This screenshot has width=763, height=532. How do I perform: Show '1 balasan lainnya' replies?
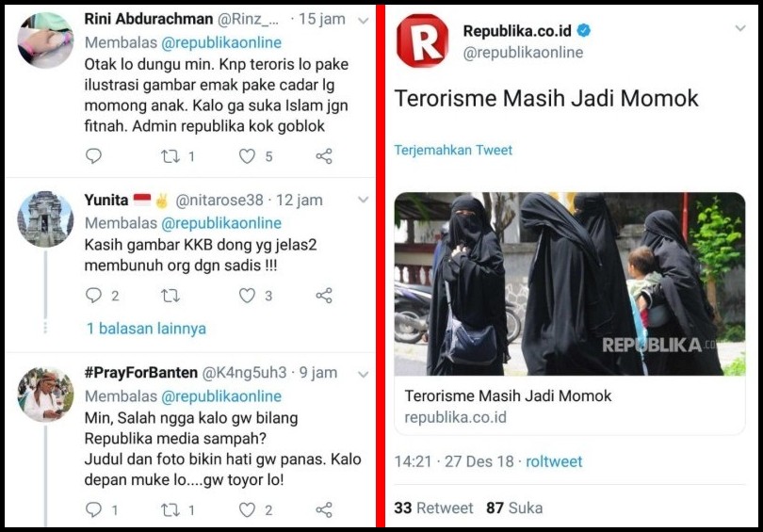pos(146,329)
